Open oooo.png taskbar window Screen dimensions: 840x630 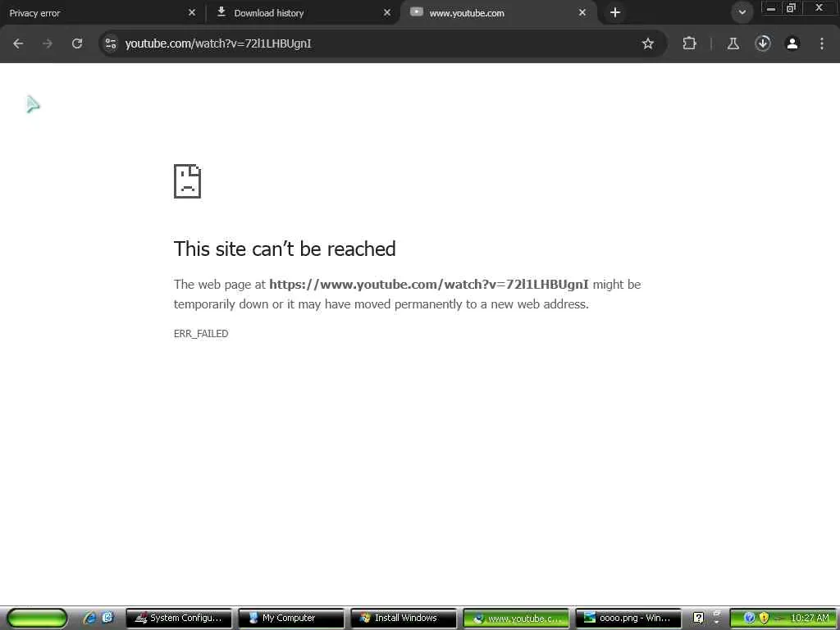click(628, 619)
